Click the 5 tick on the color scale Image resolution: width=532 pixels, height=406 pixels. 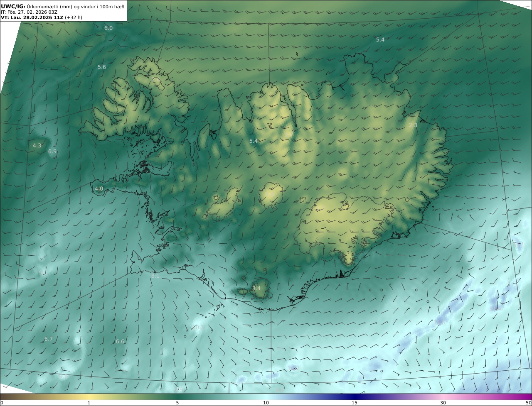click(x=177, y=403)
